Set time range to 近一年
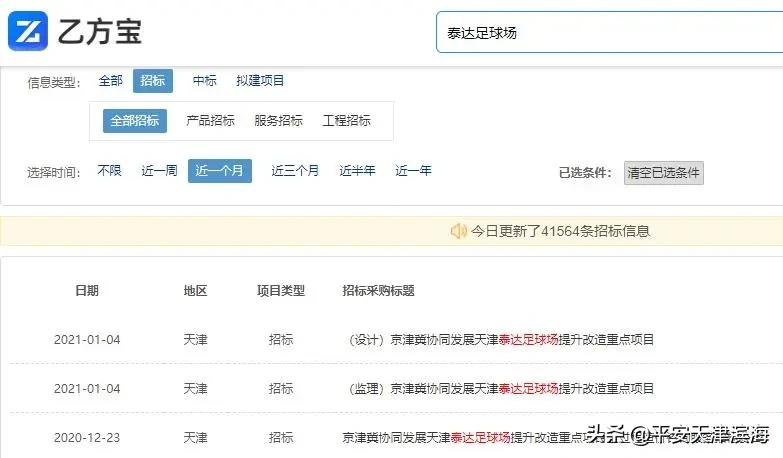The image size is (783, 458). pyautogui.click(x=413, y=171)
